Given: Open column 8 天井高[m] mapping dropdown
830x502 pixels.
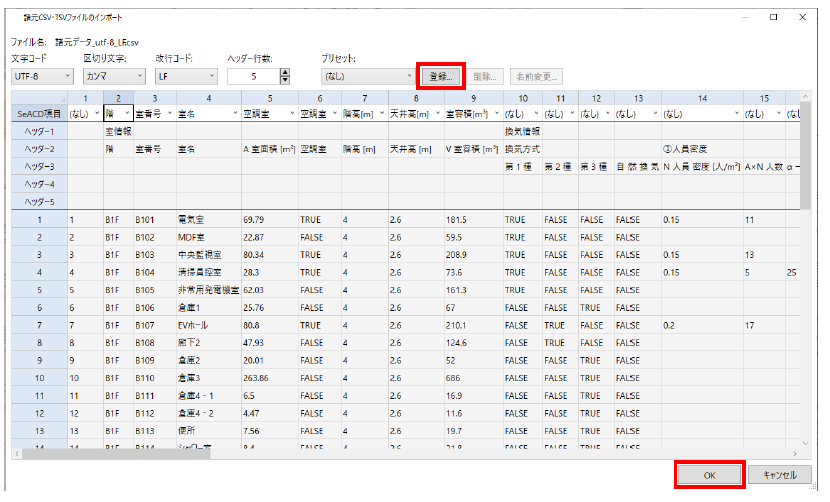Looking at the screenshot, I should coord(436,114).
